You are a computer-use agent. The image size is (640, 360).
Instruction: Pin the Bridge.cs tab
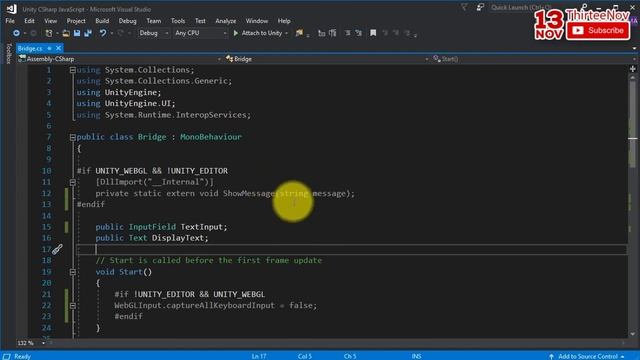(49, 48)
